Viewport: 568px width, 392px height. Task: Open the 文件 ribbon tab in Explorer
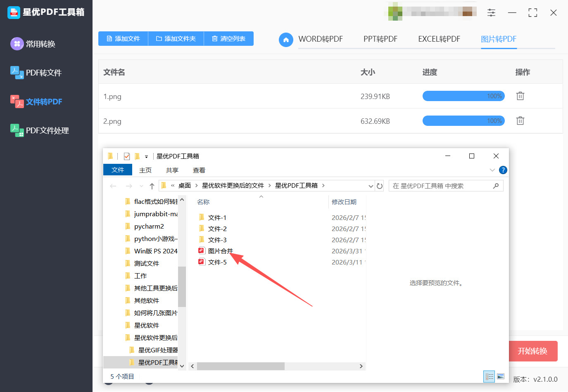pyautogui.click(x=118, y=170)
